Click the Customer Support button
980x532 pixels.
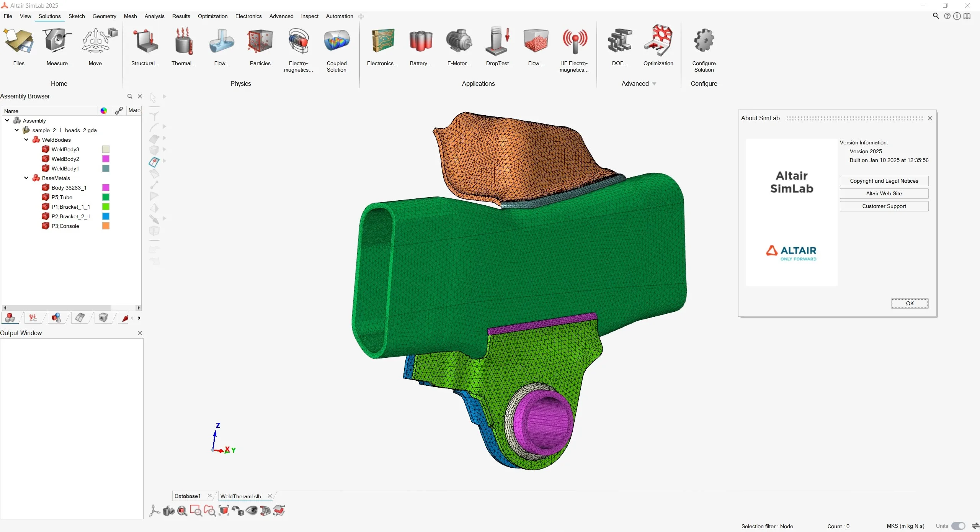[884, 206]
